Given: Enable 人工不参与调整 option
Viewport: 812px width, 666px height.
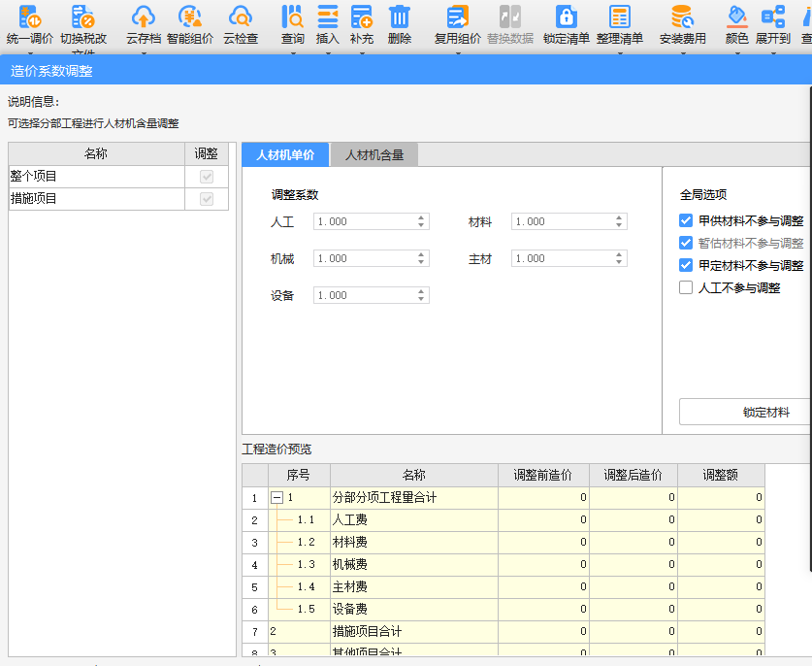Looking at the screenshot, I should (x=686, y=287).
